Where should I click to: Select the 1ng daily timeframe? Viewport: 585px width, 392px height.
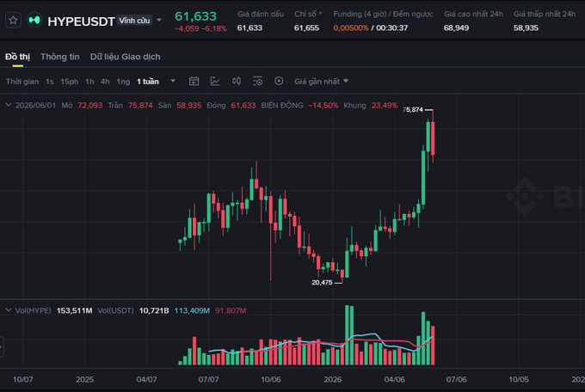[x=123, y=82]
